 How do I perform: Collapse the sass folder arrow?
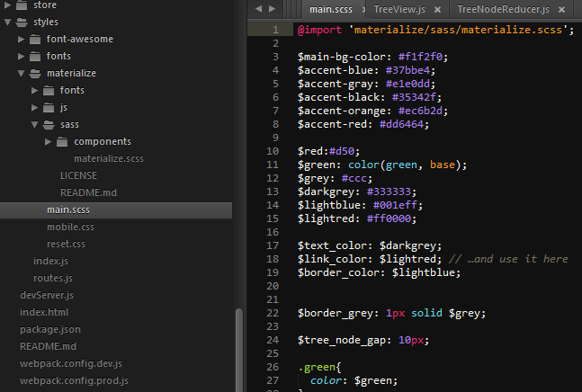click(34, 125)
